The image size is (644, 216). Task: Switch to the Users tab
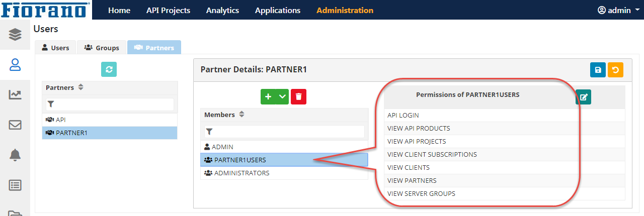coord(55,48)
